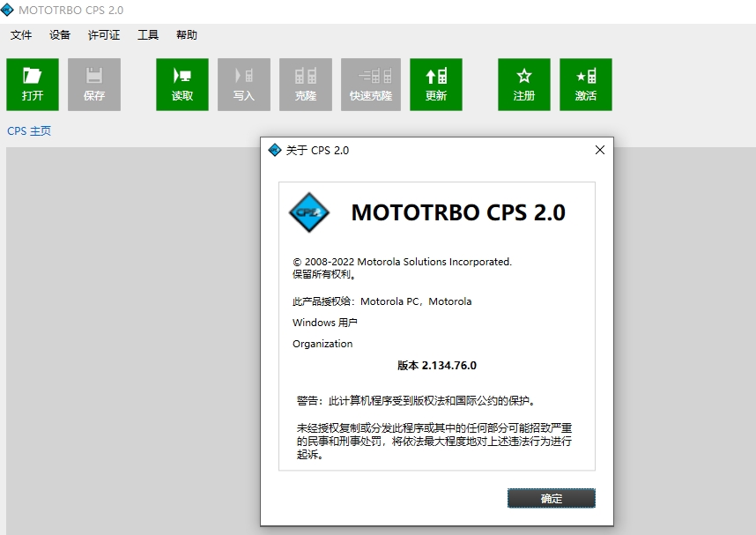
Task: Confirm the dialog with 确定 button
Action: (552, 498)
